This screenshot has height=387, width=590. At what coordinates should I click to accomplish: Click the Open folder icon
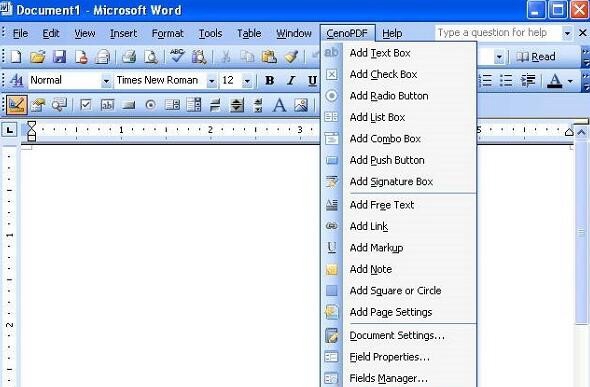click(x=38, y=57)
